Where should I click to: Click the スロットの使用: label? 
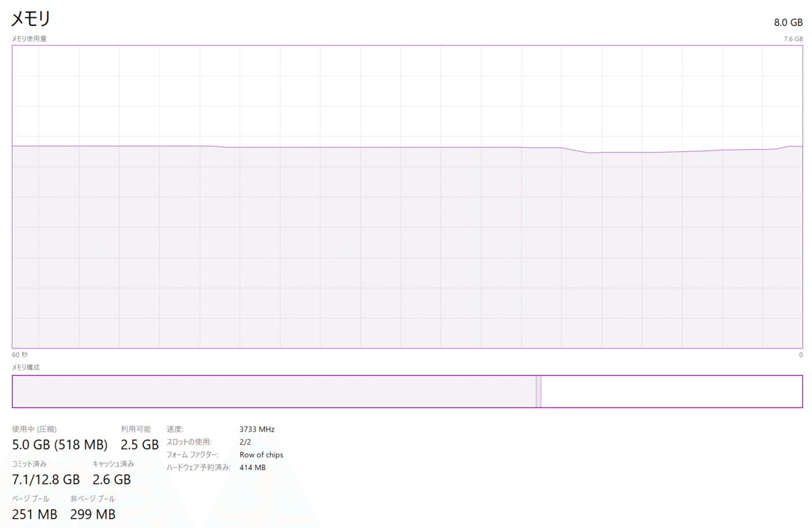(189, 442)
